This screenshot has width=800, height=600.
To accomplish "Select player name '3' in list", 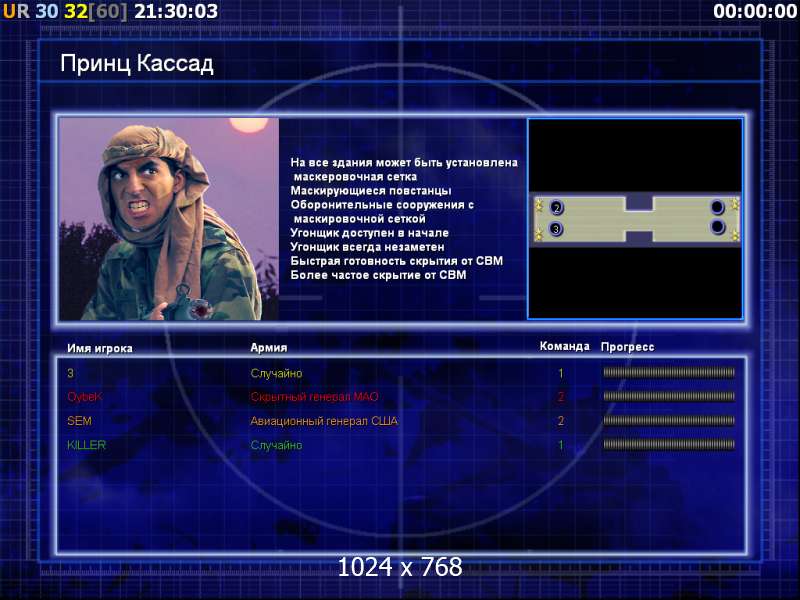I will [70, 373].
